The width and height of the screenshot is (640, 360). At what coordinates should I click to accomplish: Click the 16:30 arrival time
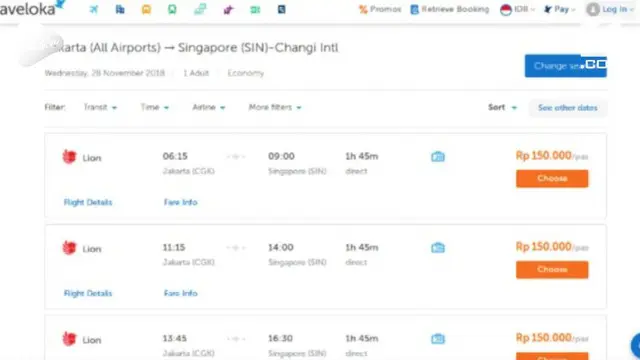point(280,338)
